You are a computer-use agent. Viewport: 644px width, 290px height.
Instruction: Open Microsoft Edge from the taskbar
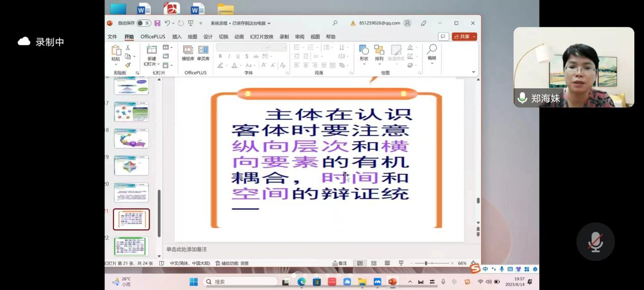point(301,281)
